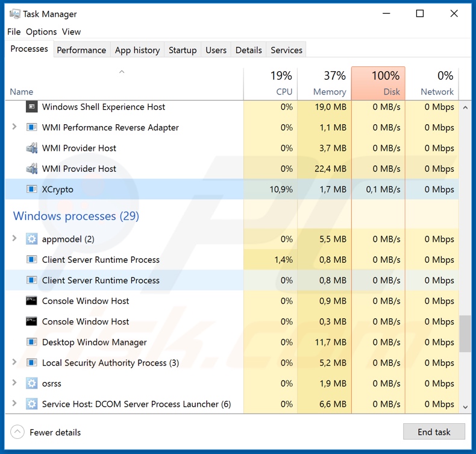Expand the WMI Performance Reverse Adapter group
476x454 pixels.
14,127
